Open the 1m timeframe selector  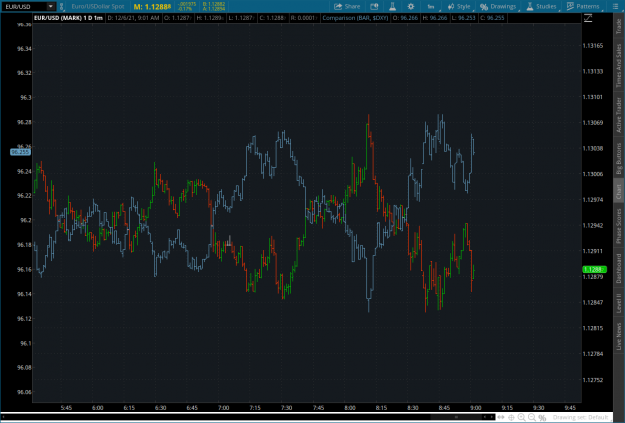(x=431, y=6)
